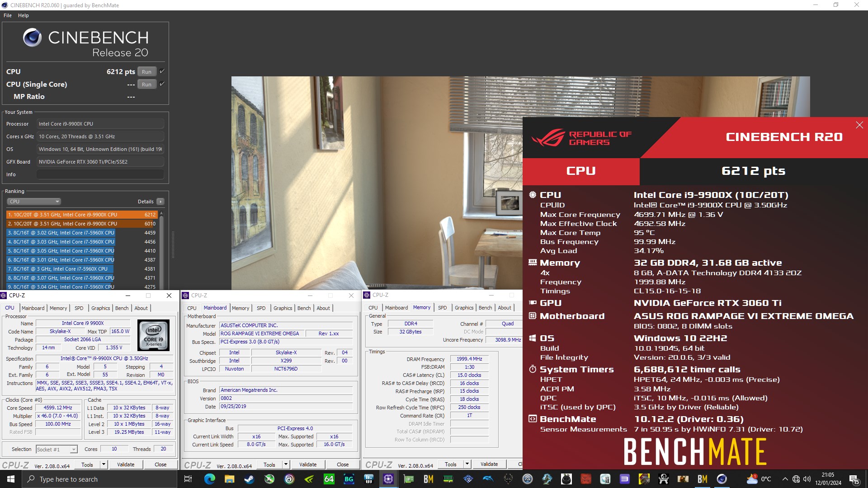Open Mainboard tab in left CPU-Z window
The height and width of the screenshot is (488, 868).
click(x=33, y=308)
